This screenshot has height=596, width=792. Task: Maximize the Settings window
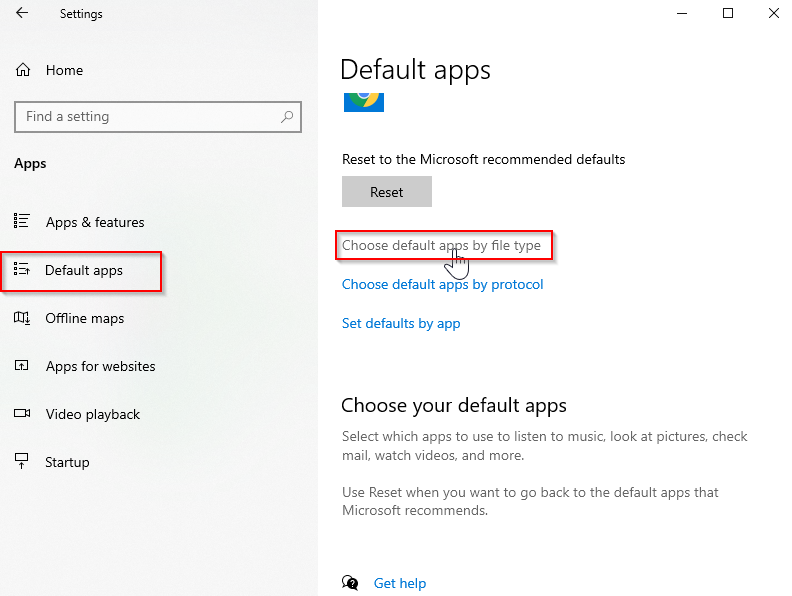(728, 13)
